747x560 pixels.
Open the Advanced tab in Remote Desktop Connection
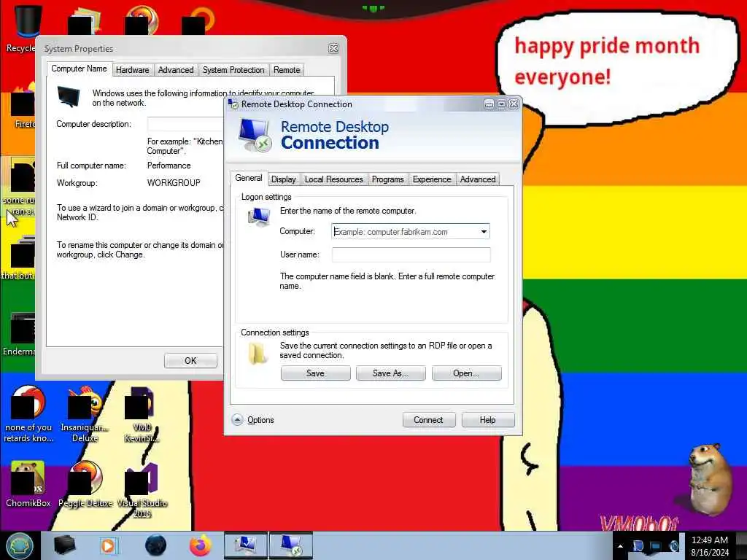[477, 179]
